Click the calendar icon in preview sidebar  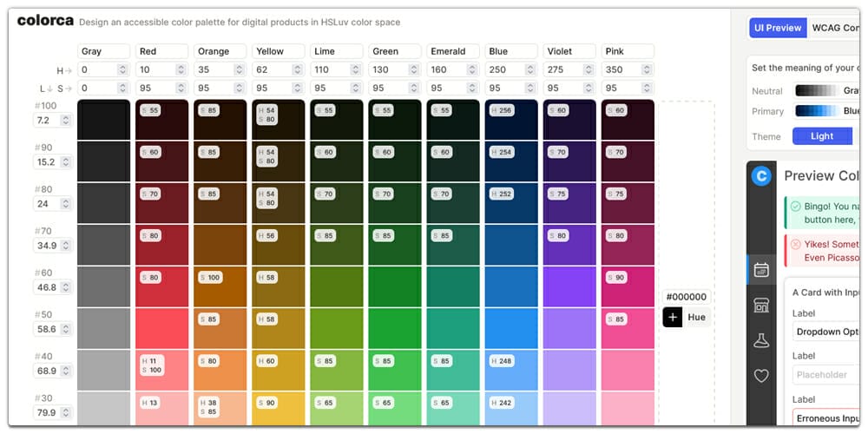761,269
